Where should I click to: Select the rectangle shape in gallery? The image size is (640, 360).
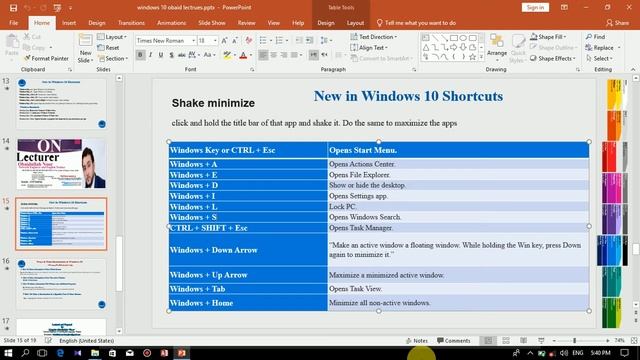[453, 38]
